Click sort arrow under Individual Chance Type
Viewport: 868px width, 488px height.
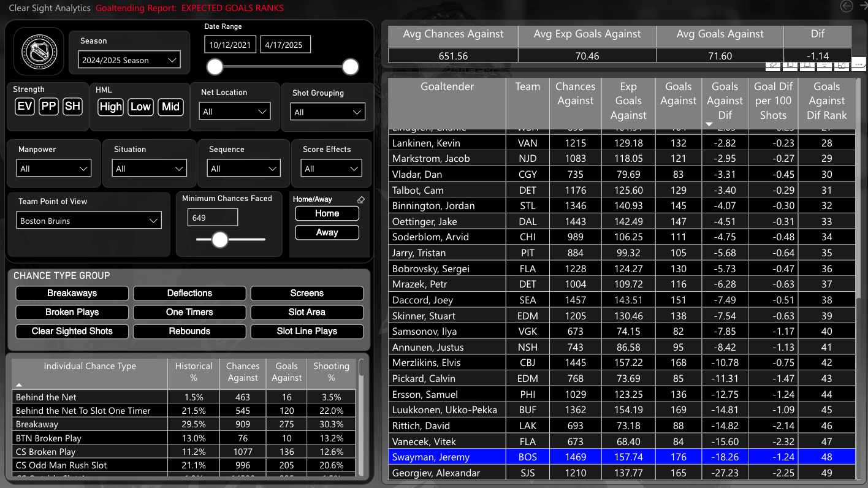18,384
